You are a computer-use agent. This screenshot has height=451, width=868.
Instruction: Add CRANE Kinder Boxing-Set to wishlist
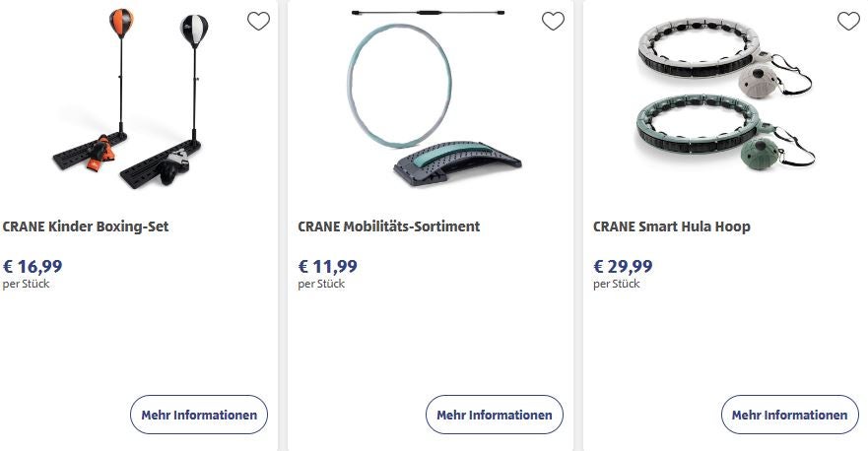(x=258, y=21)
